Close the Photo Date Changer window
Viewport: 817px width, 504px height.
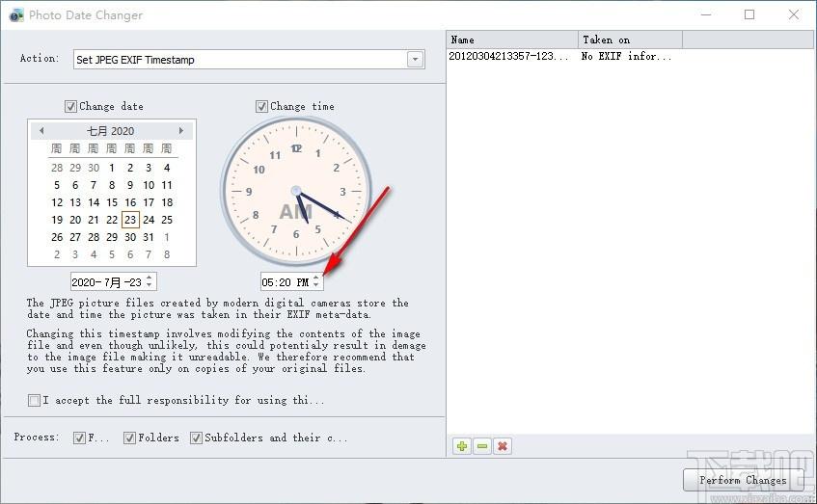[x=794, y=14]
